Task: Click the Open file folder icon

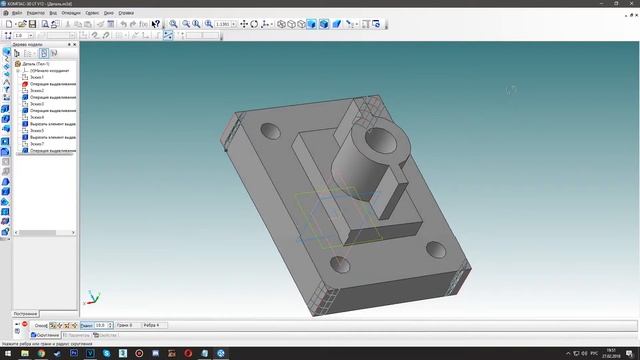Action: tap(22, 24)
